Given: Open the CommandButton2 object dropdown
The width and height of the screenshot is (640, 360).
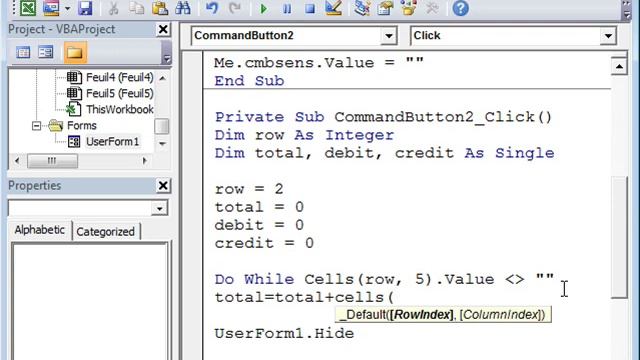Looking at the screenshot, I should tap(389, 36).
